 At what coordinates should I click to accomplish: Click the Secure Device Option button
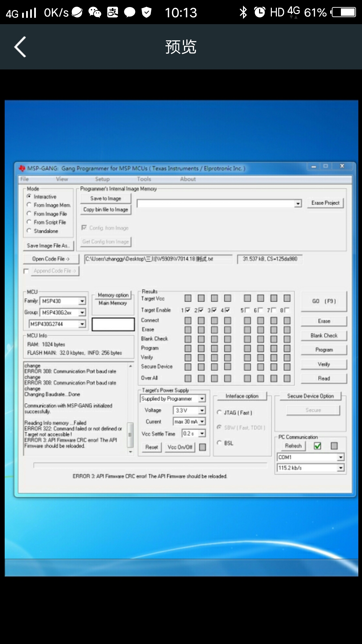[310, 396]
